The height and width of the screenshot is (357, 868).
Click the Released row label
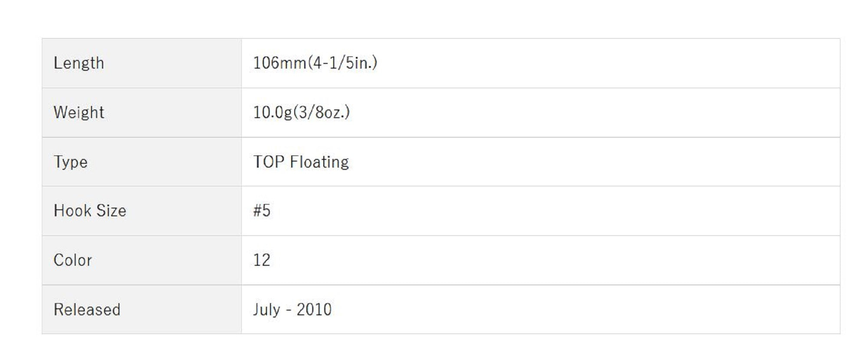[87, 310]
